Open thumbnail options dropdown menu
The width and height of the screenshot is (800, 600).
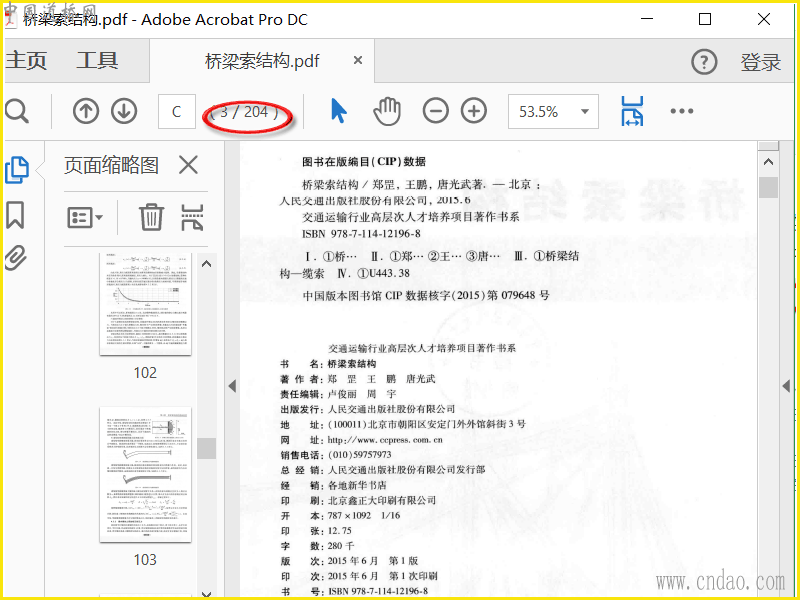coord(85,217)
